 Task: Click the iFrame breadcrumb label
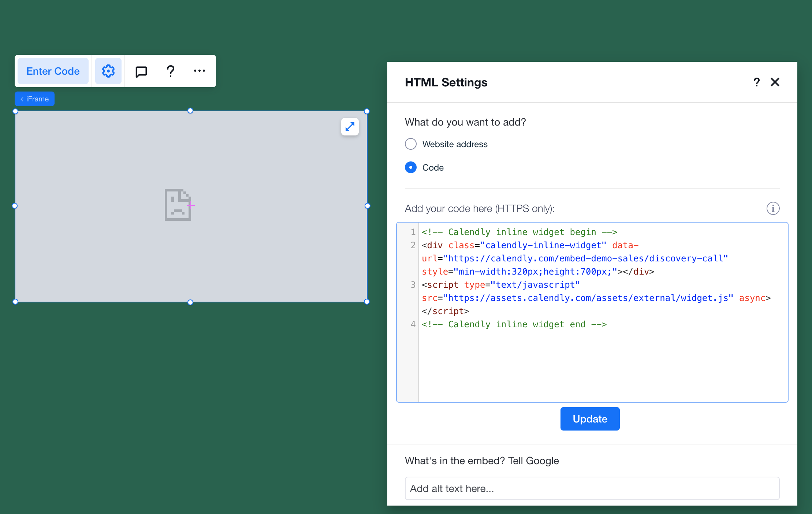point(35,99)
